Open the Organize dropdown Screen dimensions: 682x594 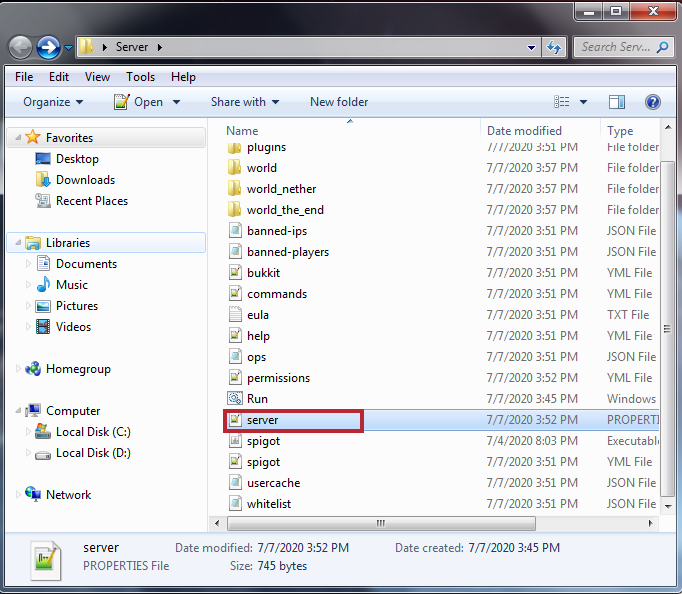(x=53, y=102)
